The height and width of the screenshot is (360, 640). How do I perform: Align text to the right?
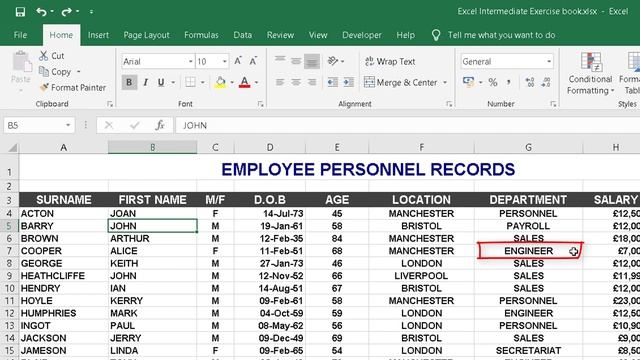click(x=312, y=82)
